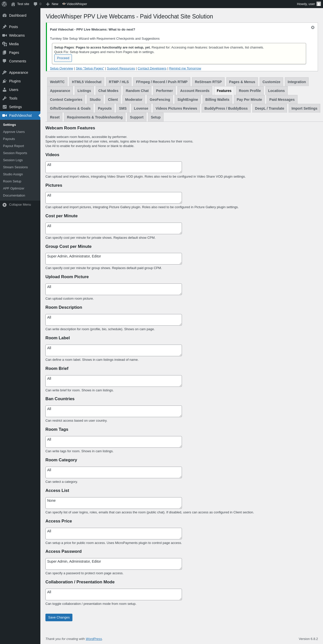This screenshot has height=644, width=323.
Task: Open Comments from the sidebar
Action: coord(20,61)
